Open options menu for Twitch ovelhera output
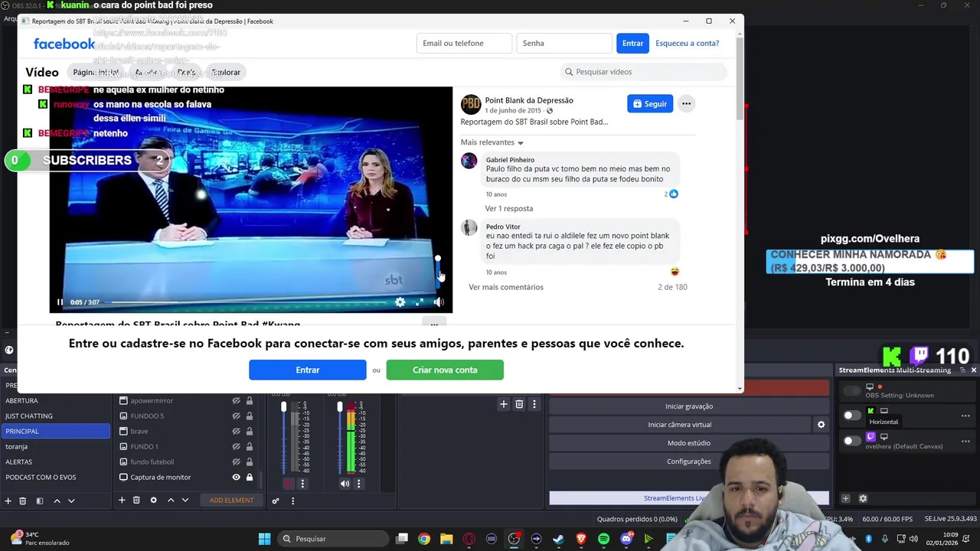This screenshot has width=980, height=551. pyautogui.click(x=965, y=441)
